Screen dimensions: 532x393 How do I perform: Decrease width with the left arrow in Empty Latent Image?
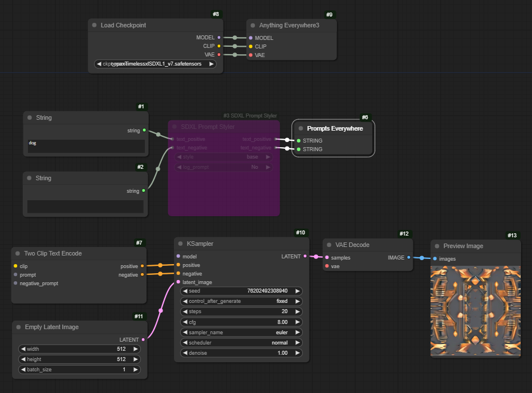(x=23, y=349)
